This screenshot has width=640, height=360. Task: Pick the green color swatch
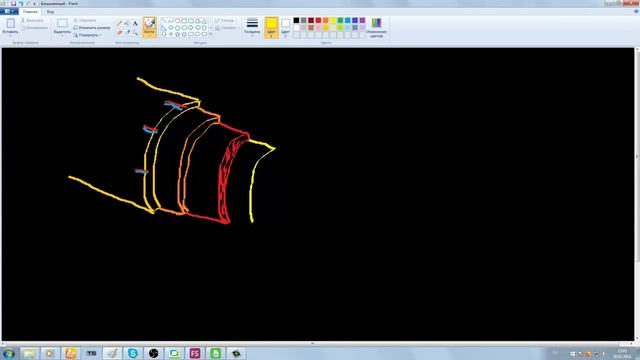[340, 20]
